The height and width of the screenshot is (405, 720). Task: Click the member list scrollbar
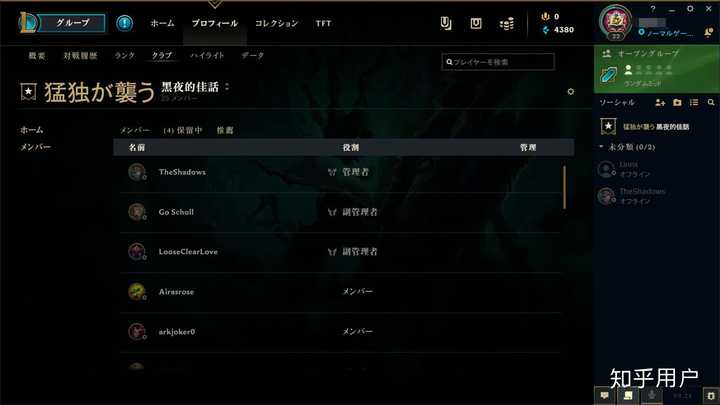(564, 187)
